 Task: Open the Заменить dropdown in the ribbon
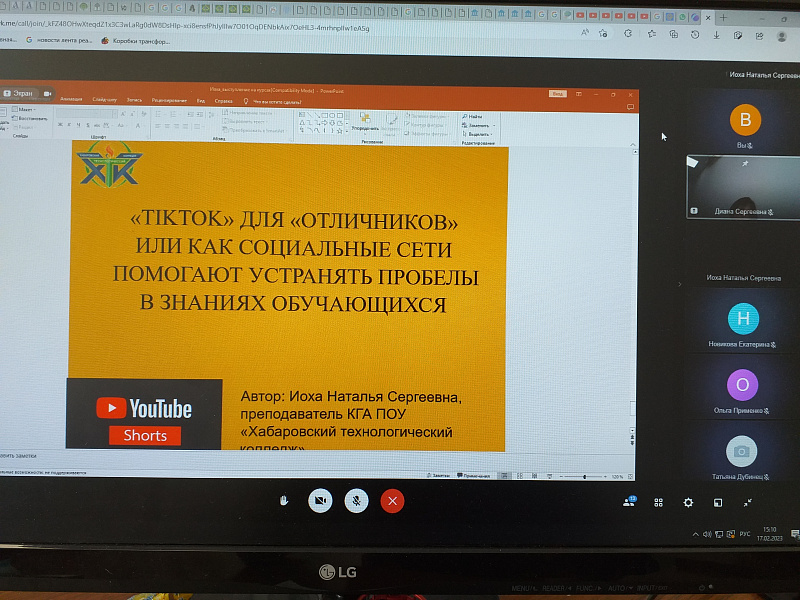pyautogui.click(x=479, y=125)
